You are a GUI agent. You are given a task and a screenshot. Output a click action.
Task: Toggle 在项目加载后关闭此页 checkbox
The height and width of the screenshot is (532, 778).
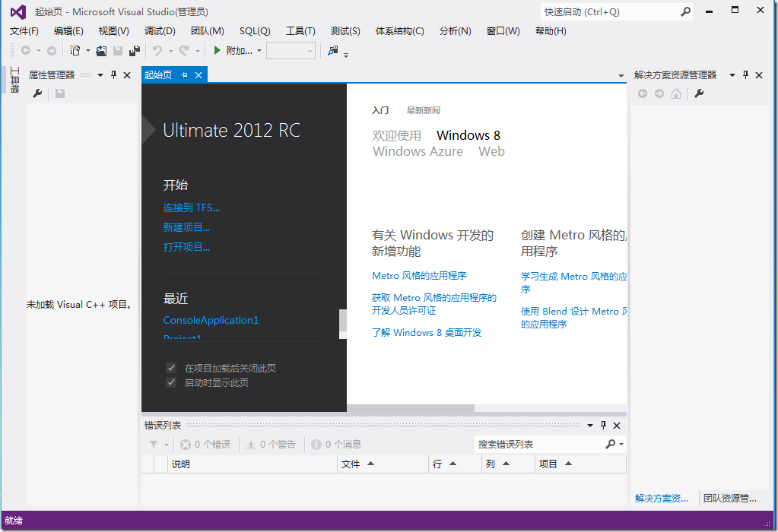[x=171, y=368]
